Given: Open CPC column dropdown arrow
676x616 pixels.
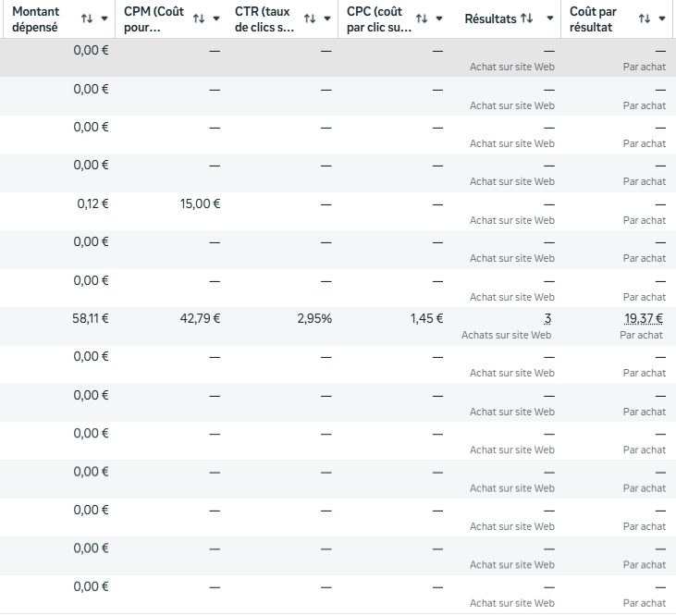Looking at the screenshot, I should [x=439, y=18].
